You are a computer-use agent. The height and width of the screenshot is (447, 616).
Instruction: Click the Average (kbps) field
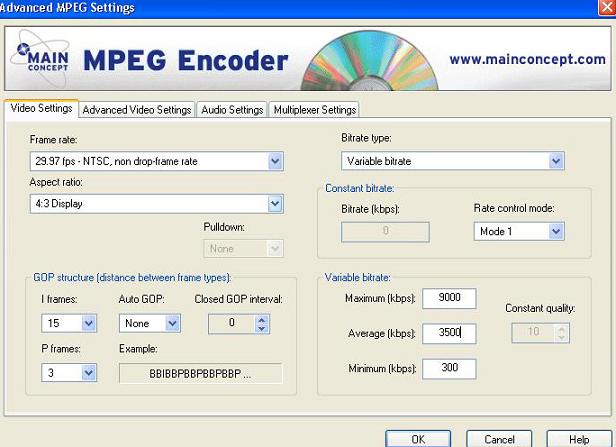(449, 333)
